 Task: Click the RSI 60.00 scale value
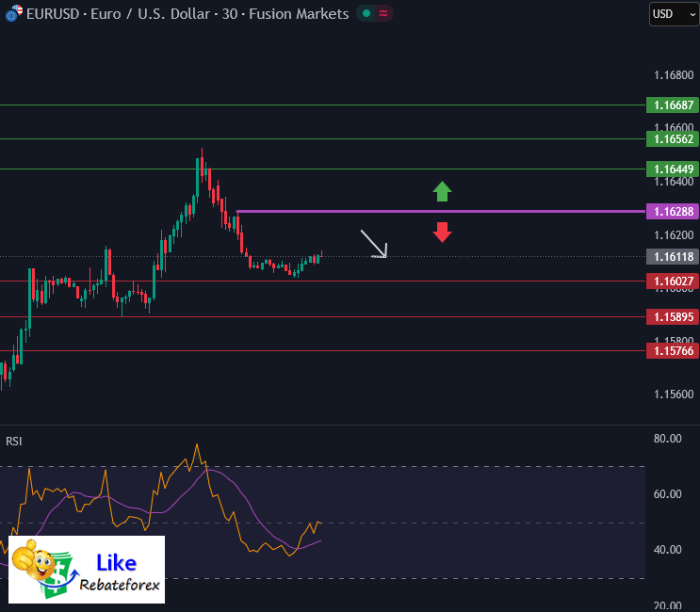667,494
